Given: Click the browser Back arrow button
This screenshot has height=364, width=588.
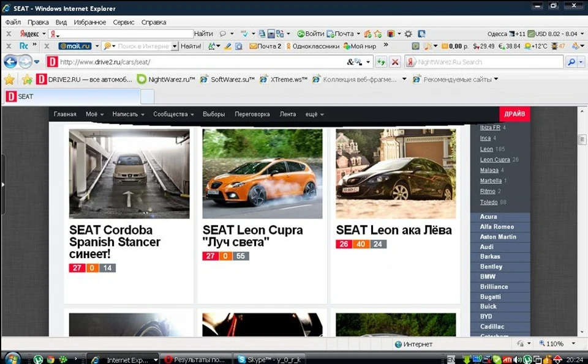Looking at the screenshot, I should click(10, 62).
